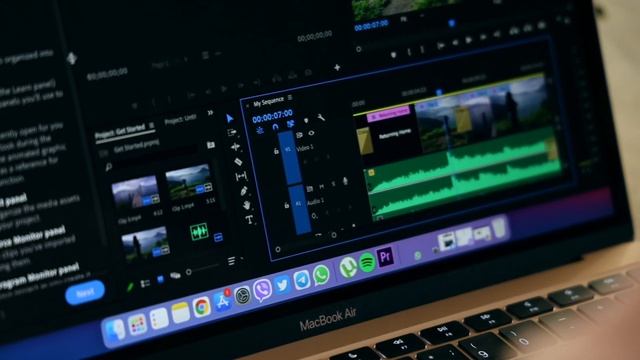The height and width of the screenshot is (360, 640).
Task: Select the Track Select Forward tool
Action: [232, 132]
